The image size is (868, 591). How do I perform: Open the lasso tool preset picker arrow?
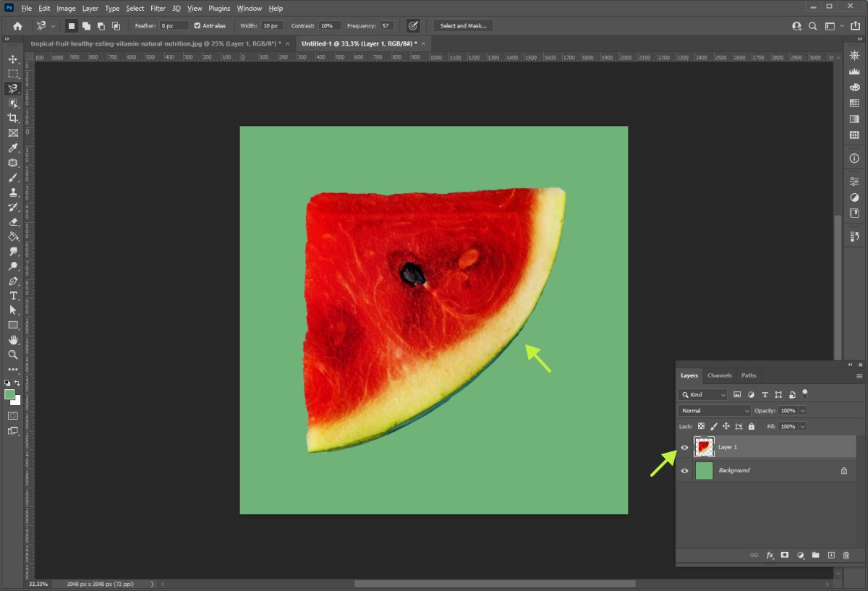(x=53, y=26)
